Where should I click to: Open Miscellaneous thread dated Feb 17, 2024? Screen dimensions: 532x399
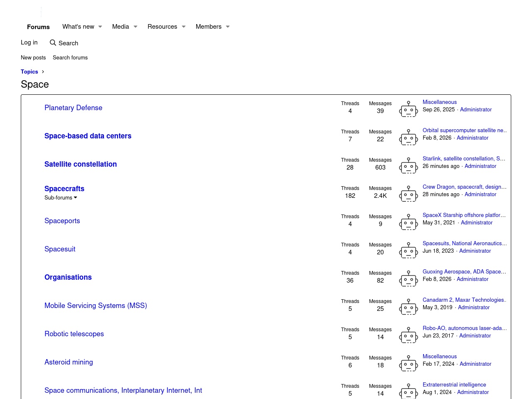440,357
